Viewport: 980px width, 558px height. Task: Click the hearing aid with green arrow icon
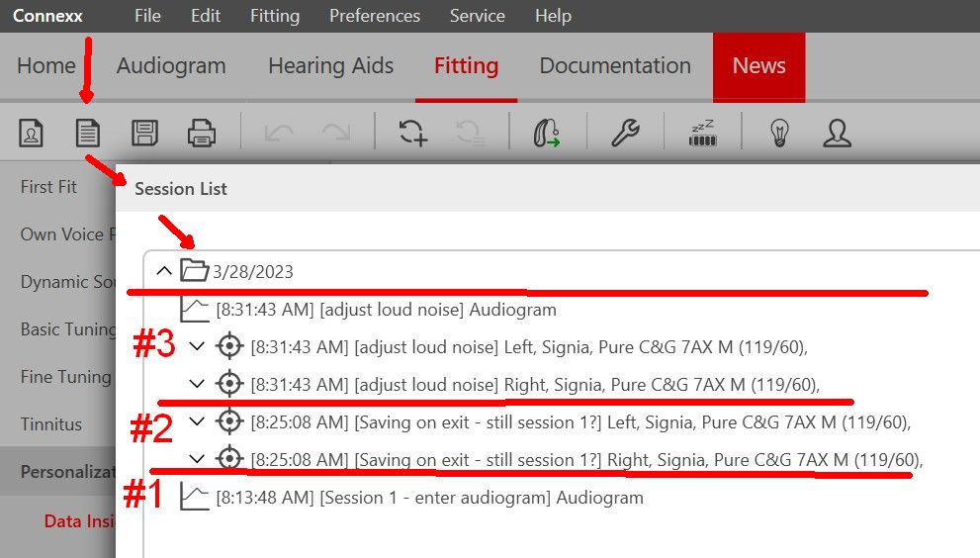546,133
